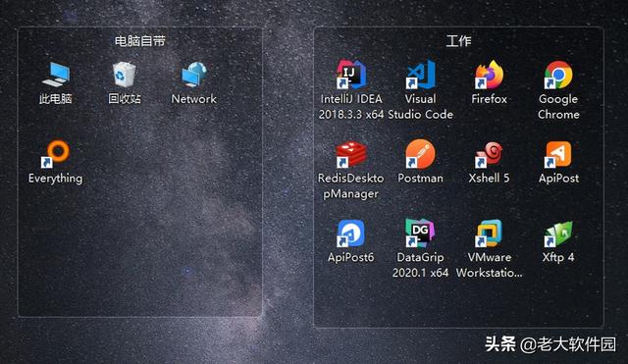Open the 此电脑 desktop icon

pos(56,75)
